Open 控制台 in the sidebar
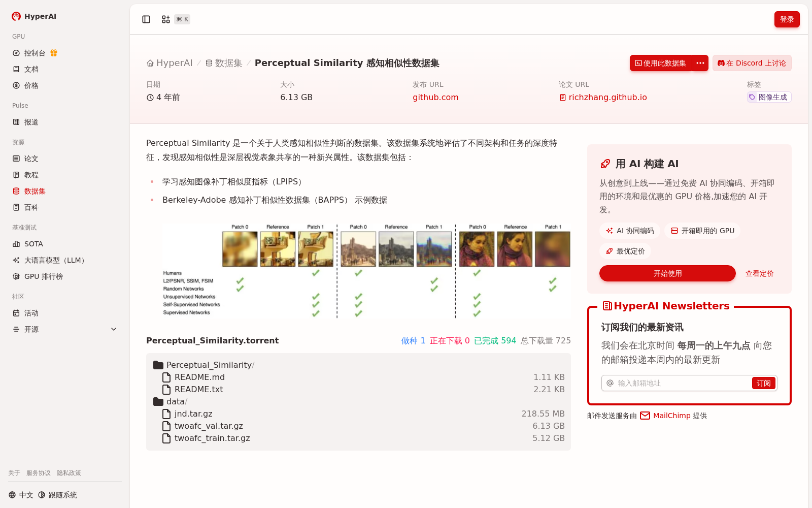 pyautogui.click(x=35, y=53)
